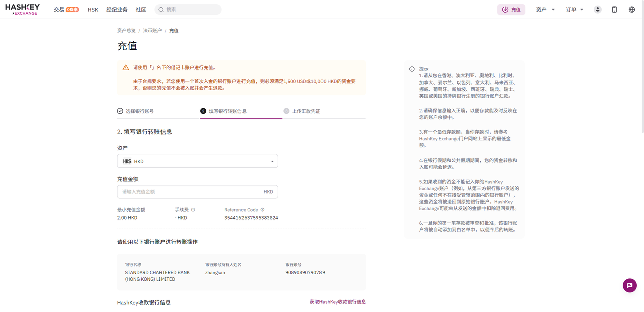
Task: Select the 社区 navigation item
Action: coord(141,10)
